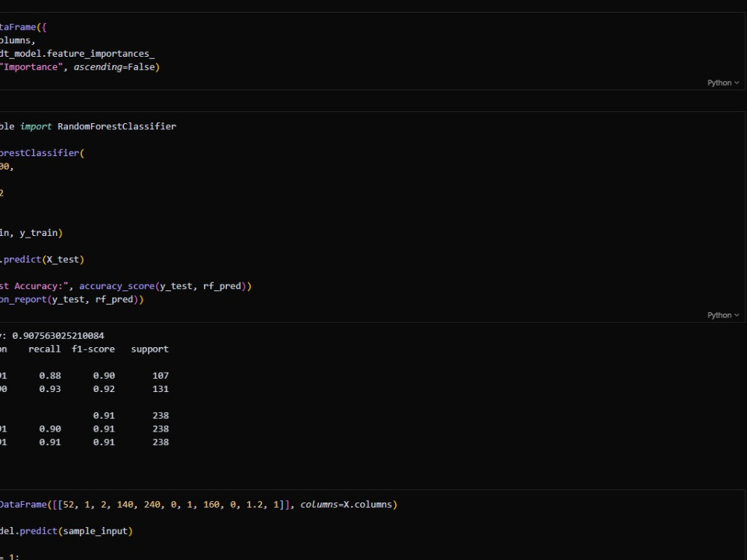Click the 'feature_importances_' attribute text
The width and height of the screenshot is (747, 560).
point(101,54)
